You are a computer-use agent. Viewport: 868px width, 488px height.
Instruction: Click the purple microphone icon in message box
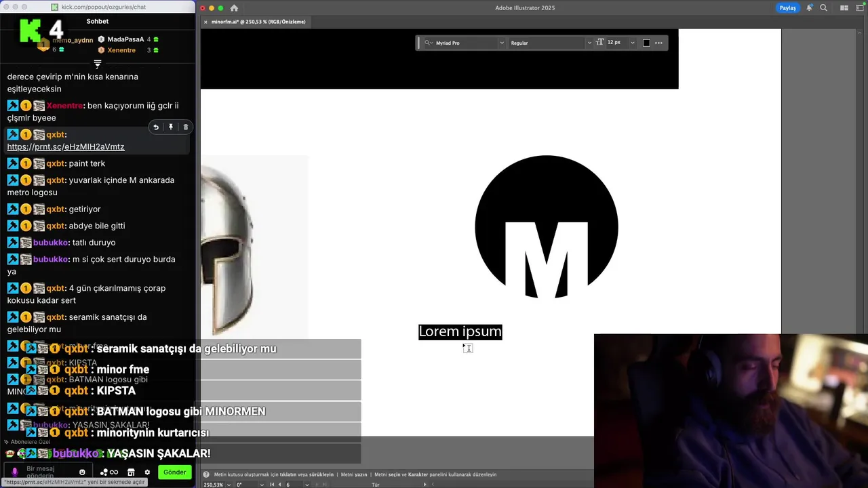15,472
